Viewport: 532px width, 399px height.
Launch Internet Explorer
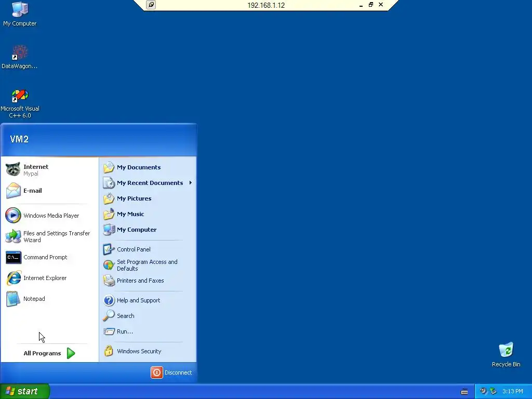[49, 278]
